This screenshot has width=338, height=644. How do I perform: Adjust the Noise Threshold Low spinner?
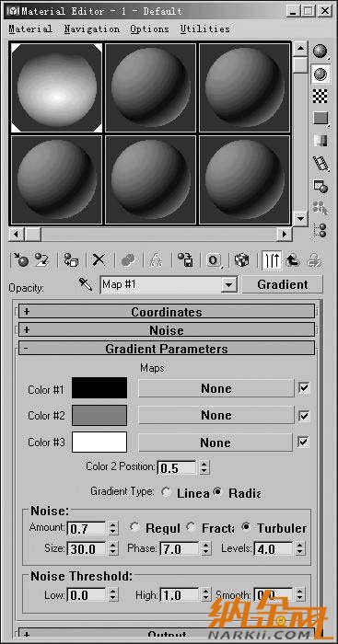point(112,594)
